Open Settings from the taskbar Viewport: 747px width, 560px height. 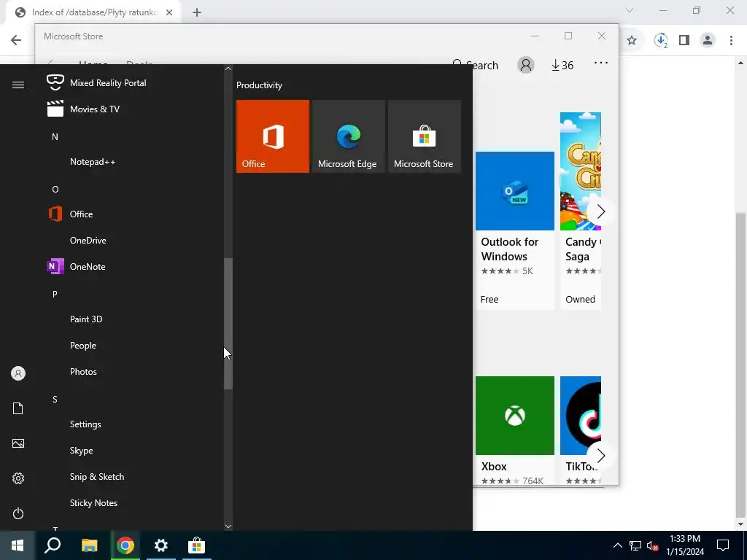[x=161, y=545]
